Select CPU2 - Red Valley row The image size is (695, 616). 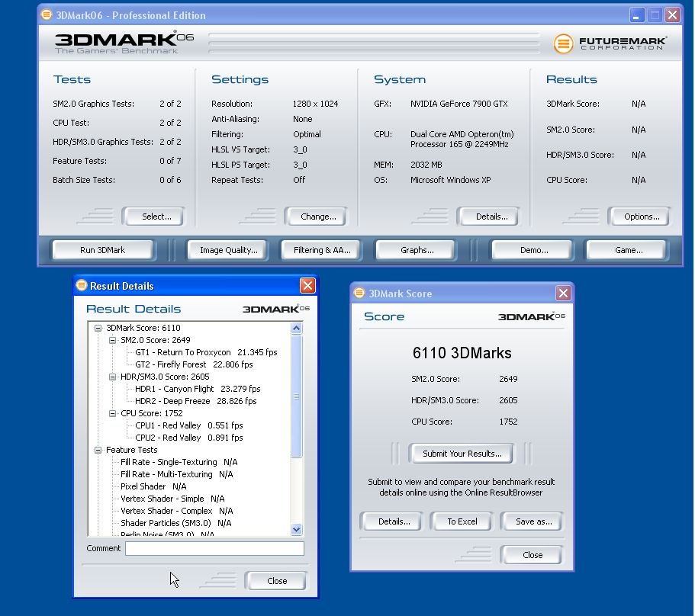(189, 438)
